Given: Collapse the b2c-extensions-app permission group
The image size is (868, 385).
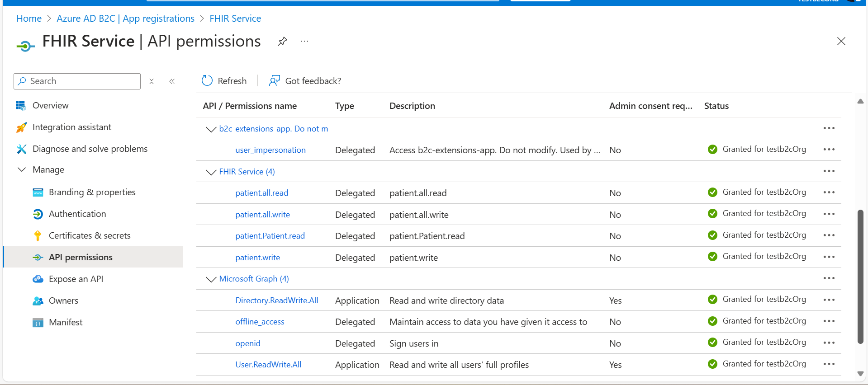Looking at the screenshot, I should pos(211,129).
